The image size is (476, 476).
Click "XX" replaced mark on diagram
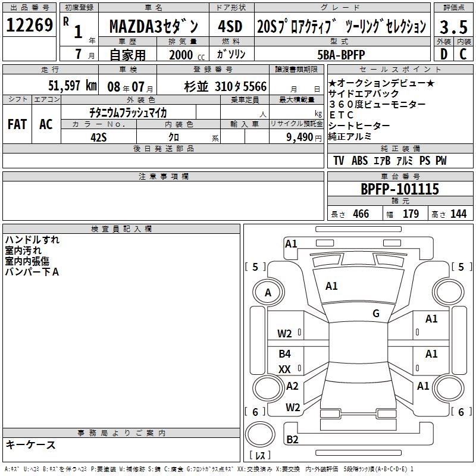click(x=284, y=369)
